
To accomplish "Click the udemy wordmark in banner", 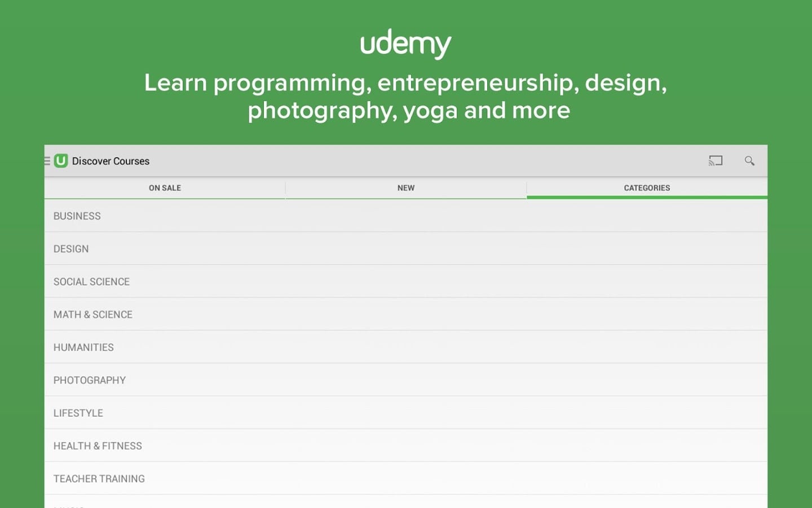I will point(406,44).
